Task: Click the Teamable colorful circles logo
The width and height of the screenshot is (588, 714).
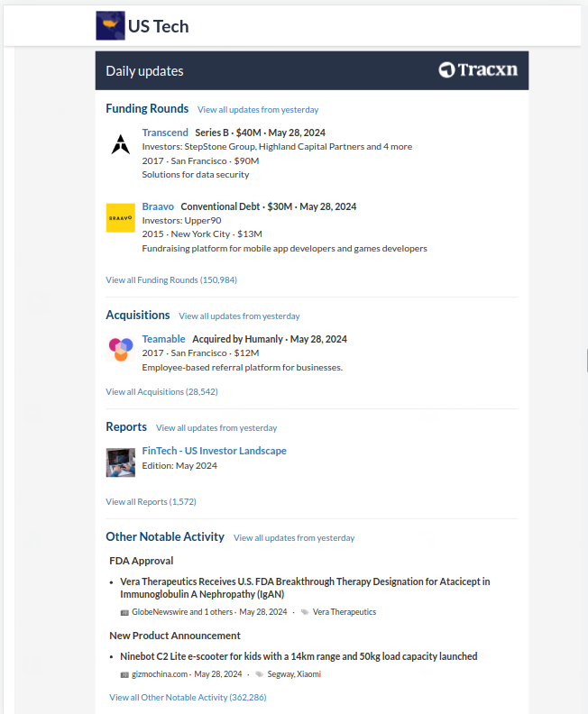Action: (121, 349)
